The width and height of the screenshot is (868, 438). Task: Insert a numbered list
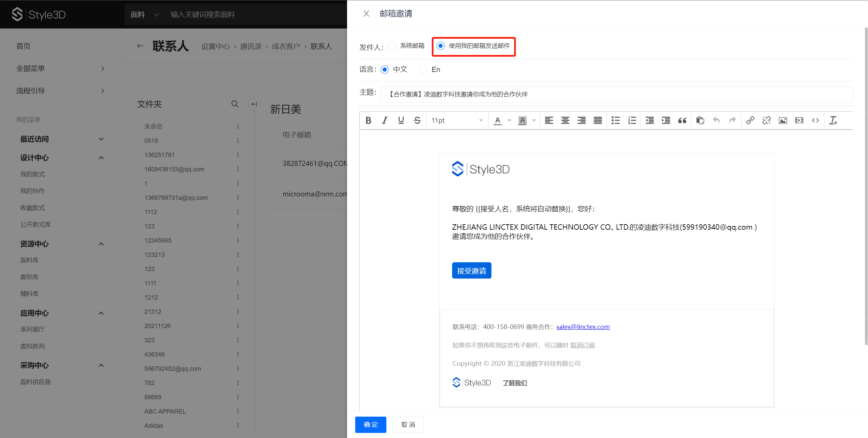pyautogui.click(x=632, y=120)
